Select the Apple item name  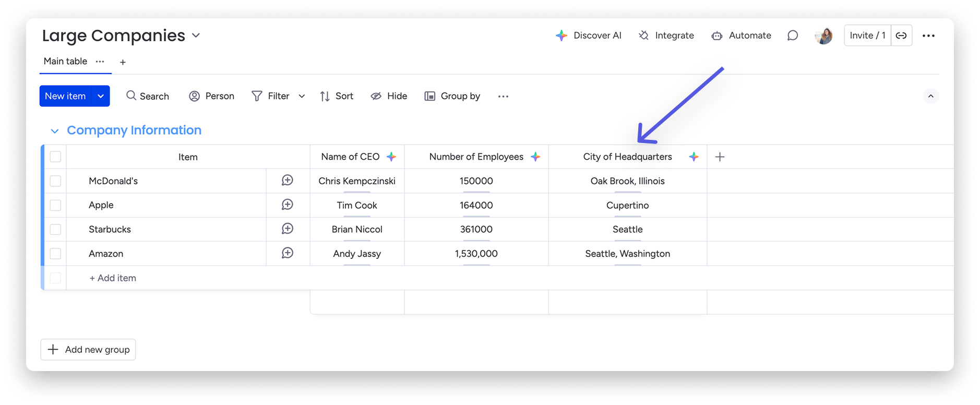click(x=101, y=205)
